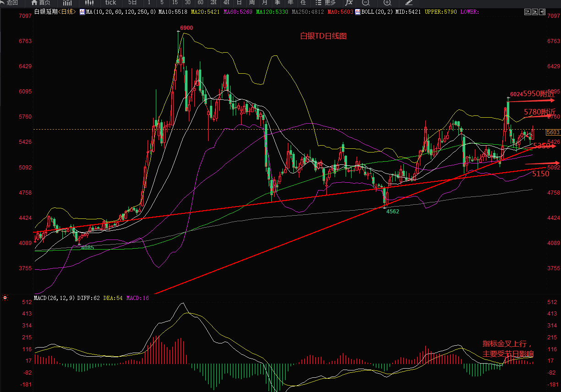Zoom in the chart with plus magnifier
Screen dimensions: 561x392
click(387, 3)
